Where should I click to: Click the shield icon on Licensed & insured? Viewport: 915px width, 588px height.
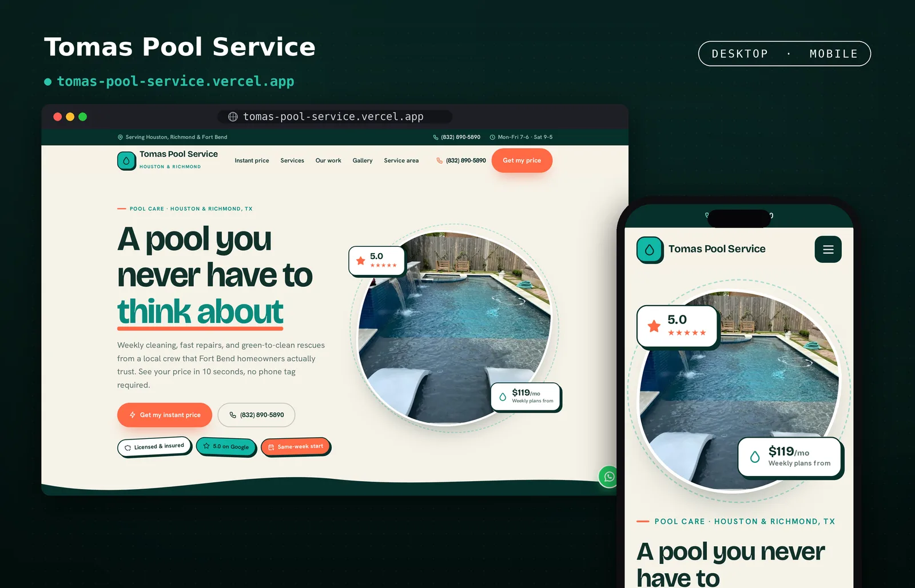click(x=128, y=447)
